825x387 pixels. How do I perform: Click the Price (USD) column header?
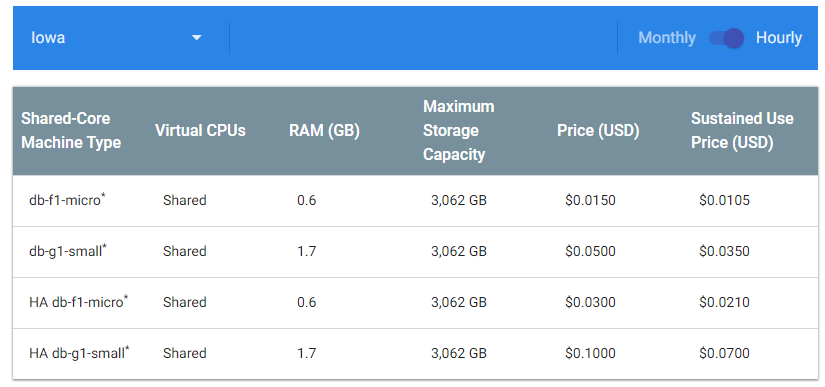click(598, 130)
